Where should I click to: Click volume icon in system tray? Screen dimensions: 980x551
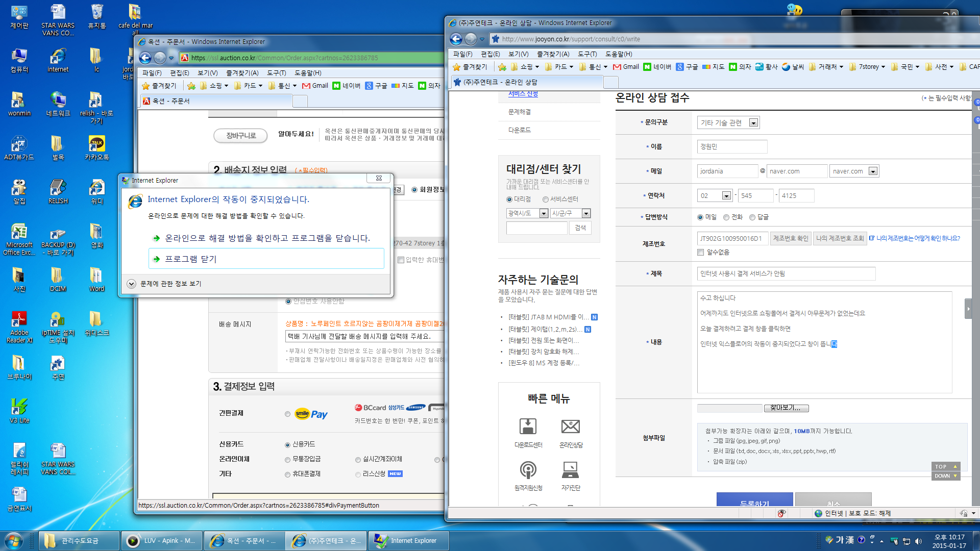point(918,541)
